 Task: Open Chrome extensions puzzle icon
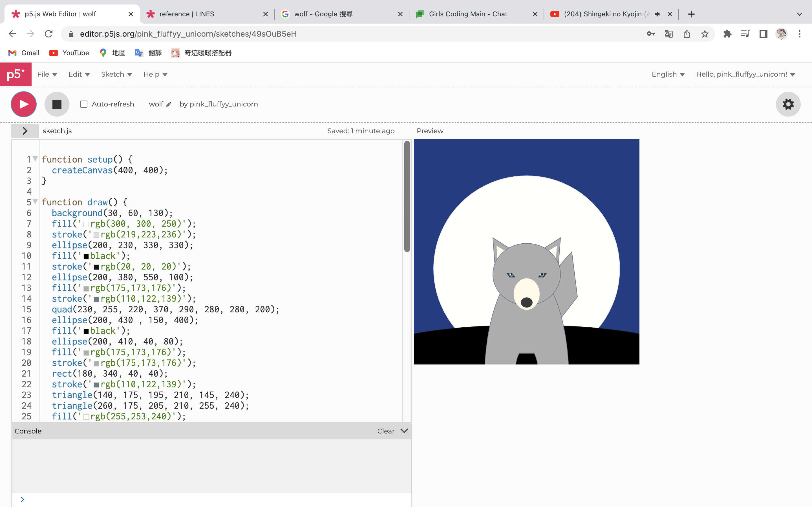pos(727,34)
